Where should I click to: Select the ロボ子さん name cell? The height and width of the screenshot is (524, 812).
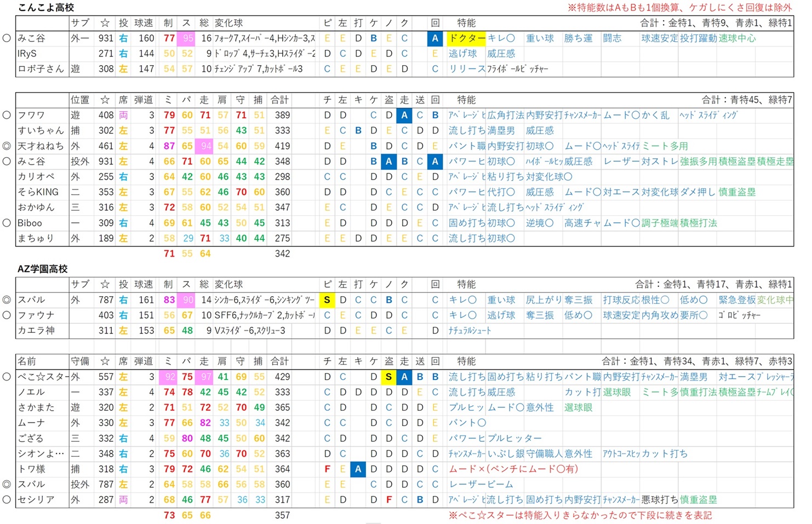[x=43, y=69]
